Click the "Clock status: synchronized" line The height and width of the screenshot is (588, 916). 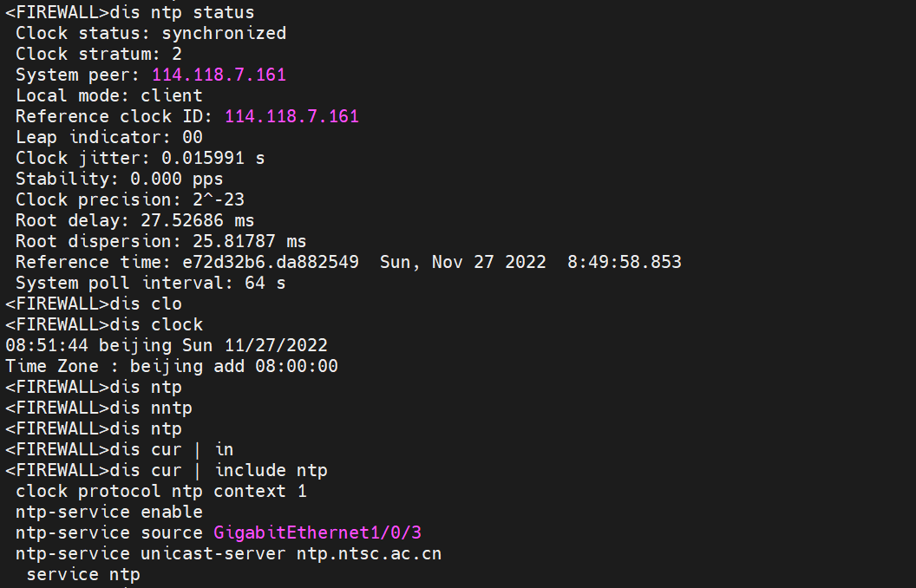151,33
